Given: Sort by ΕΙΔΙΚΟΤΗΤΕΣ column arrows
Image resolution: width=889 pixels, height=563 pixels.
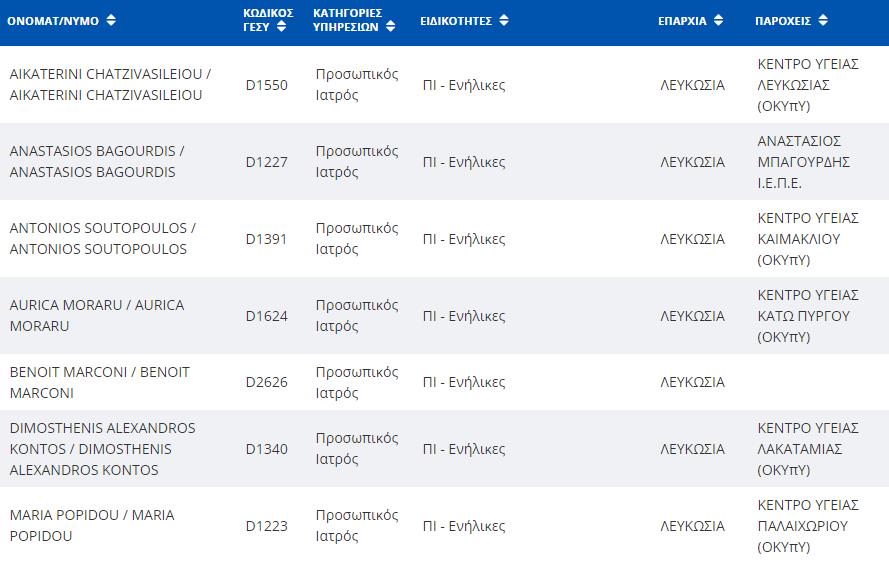Looking at the screenshot, I should click(x=504, y=20).
